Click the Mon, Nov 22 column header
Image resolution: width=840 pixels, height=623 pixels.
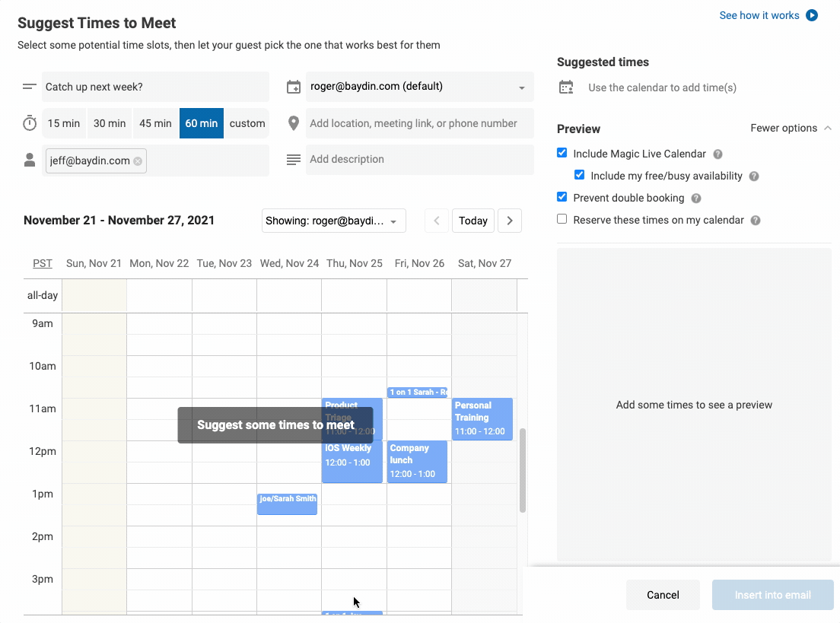coord(159,263)
